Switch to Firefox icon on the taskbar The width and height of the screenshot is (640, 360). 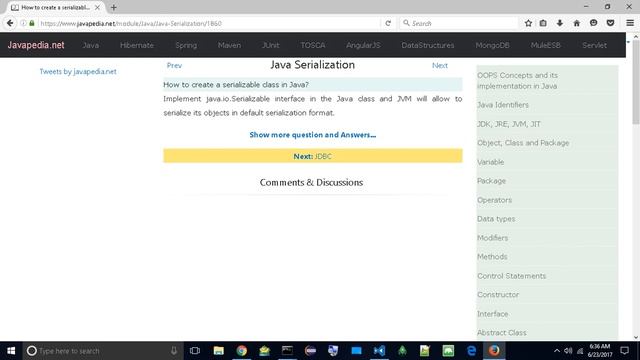coord(494,351)
